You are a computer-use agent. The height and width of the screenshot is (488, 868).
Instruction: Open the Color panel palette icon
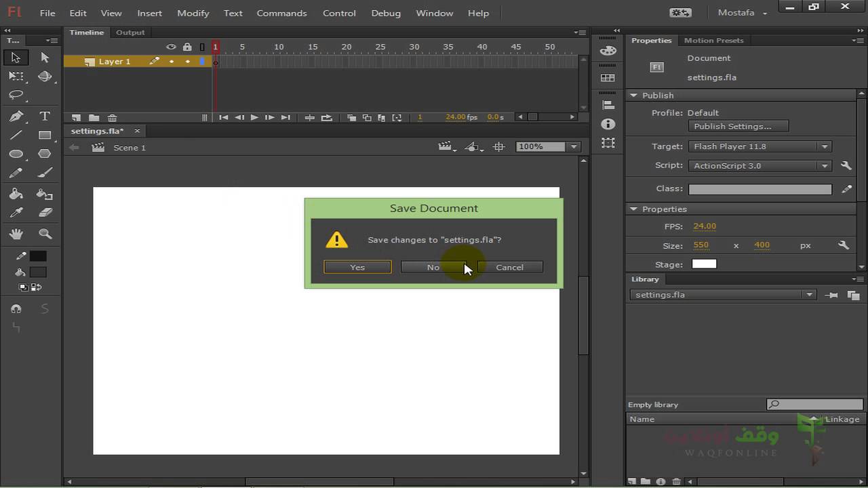(608, 51)
